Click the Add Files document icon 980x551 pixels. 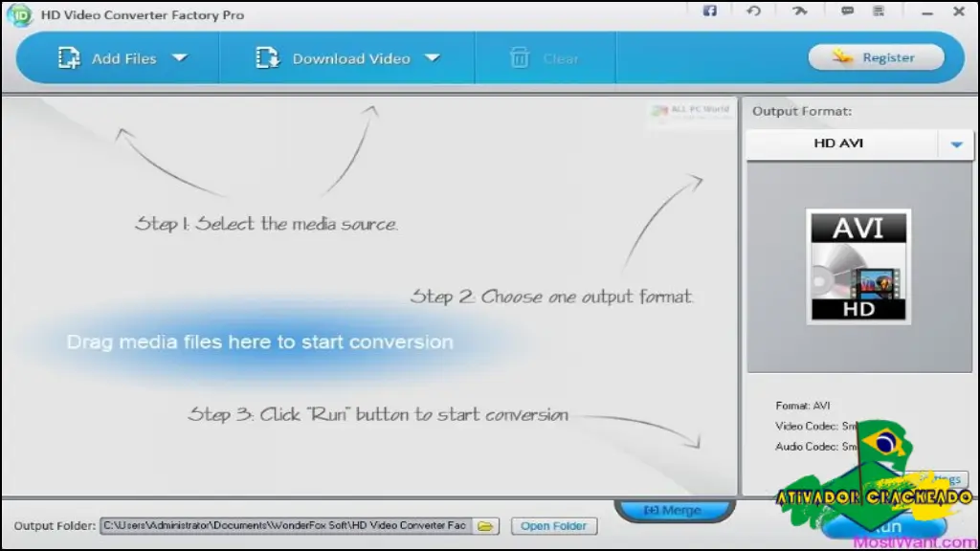pyautogui.click(x=69, y=58)
